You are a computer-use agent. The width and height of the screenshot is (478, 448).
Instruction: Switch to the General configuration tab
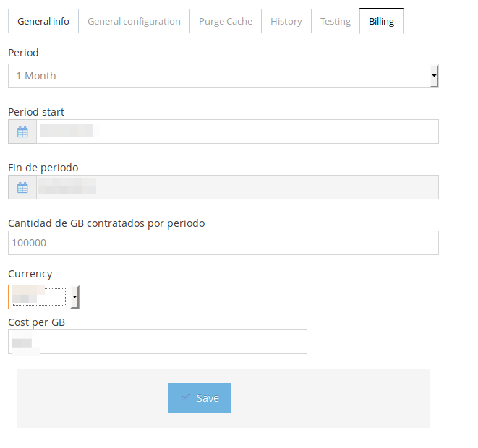(x=134, y=21)
